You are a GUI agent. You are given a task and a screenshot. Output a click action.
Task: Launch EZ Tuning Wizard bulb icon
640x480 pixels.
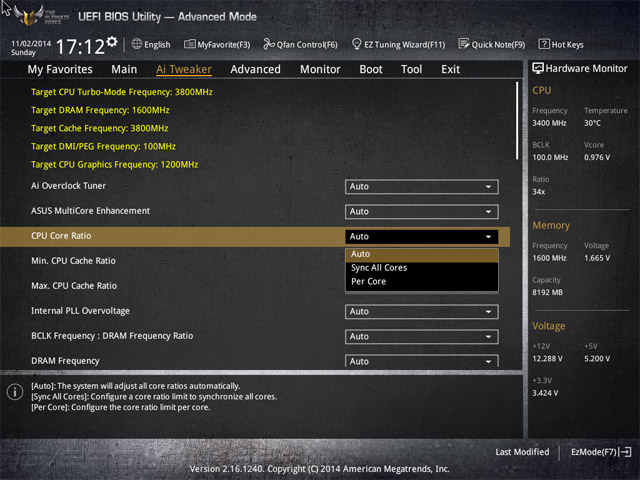coord(356,44)
